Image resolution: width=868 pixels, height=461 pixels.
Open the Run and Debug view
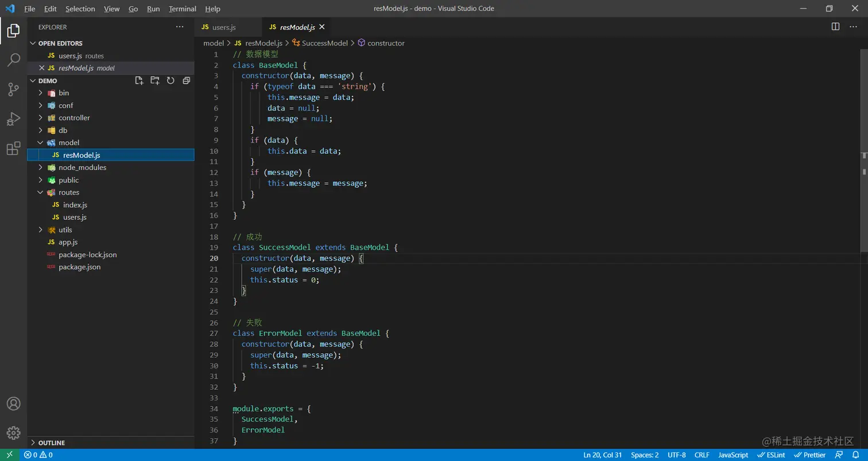[x=13, y=119]
